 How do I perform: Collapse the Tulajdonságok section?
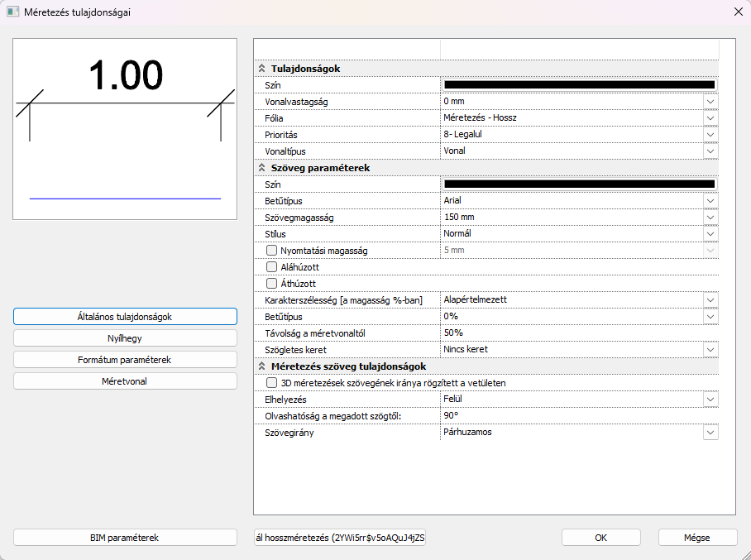(x=262, y=69)
